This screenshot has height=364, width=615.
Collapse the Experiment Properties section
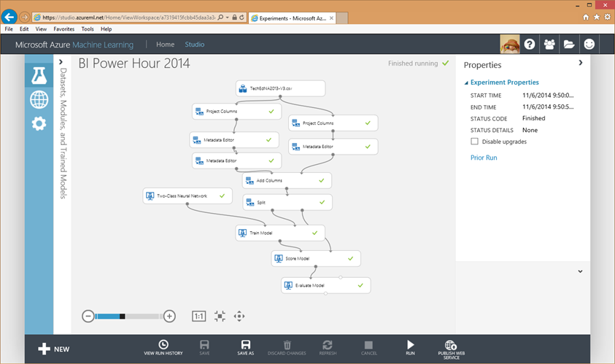pos(466,82)
